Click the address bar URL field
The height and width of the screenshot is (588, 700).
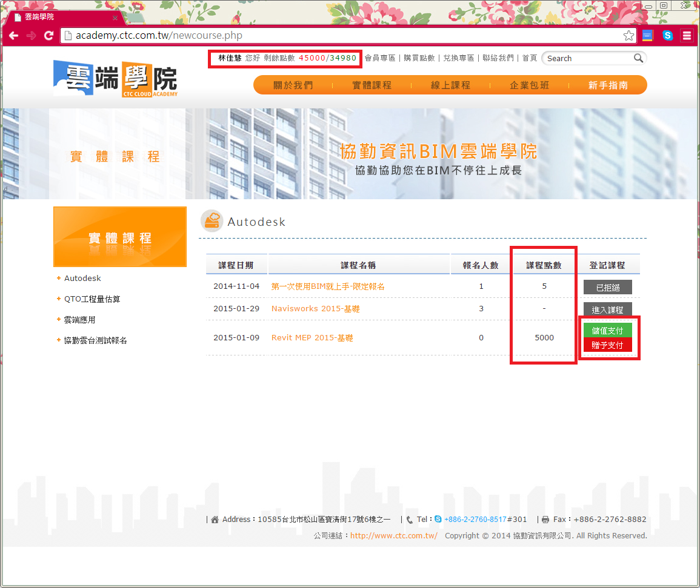[339, 36]
